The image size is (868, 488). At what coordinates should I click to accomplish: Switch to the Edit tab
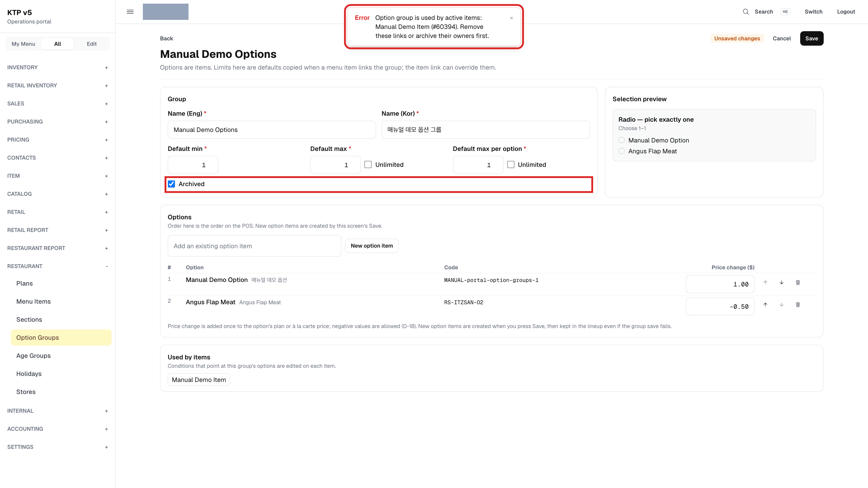(x=92, y=44)
